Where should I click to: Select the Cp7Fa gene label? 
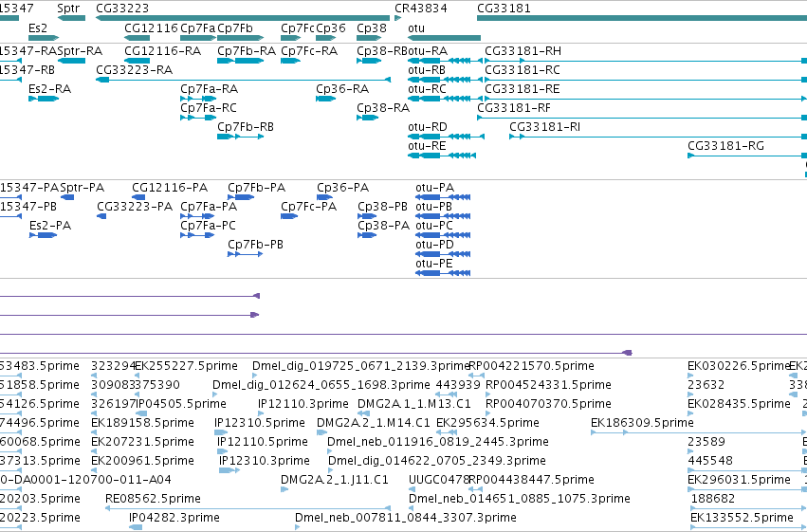point(198,28)
